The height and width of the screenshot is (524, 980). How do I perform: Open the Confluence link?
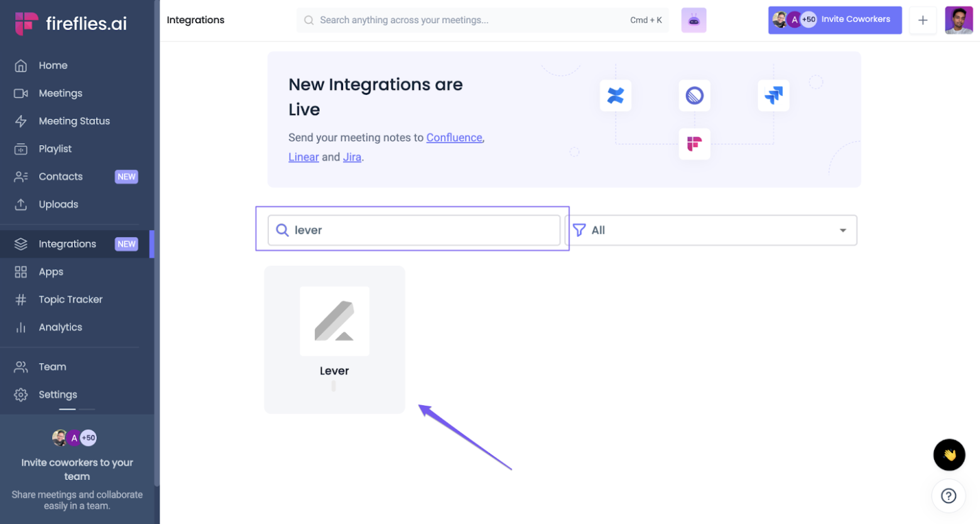click(454, 138)
